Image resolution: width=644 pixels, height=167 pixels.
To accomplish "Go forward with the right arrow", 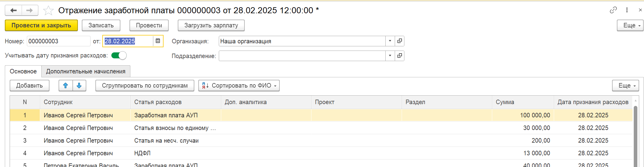I will click(30, 11).
